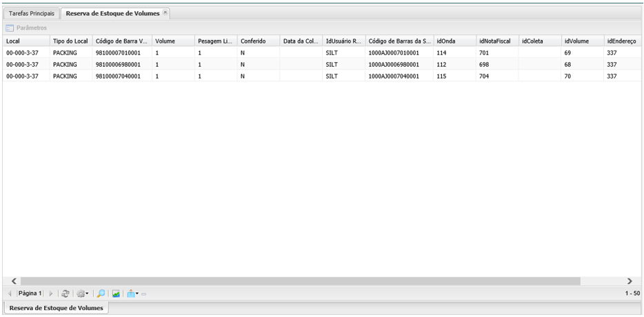Go to the previous page arrow
The width and height of the screenshot is (644, 317).
(x=10, y=294)
